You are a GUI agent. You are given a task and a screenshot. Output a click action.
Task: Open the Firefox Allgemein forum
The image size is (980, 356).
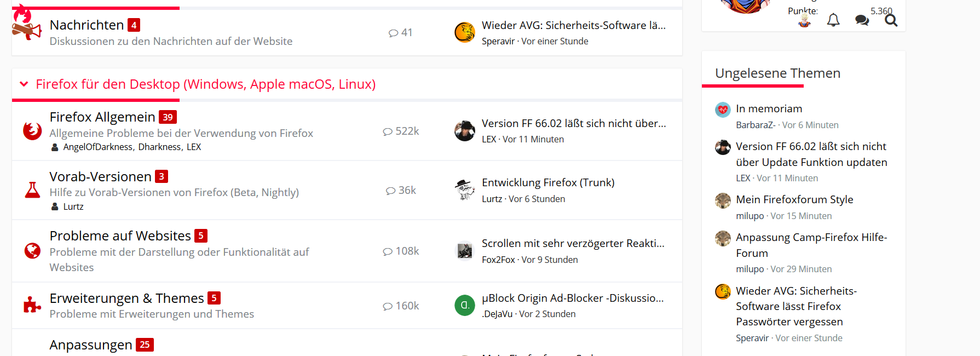pyautogui.click(x=102, y=117)
